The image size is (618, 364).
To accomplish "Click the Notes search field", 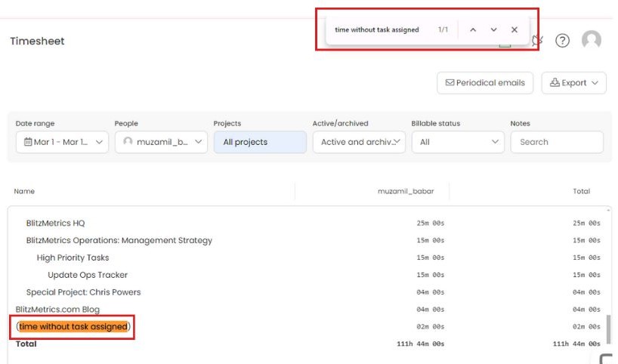I will pos(557,142).
